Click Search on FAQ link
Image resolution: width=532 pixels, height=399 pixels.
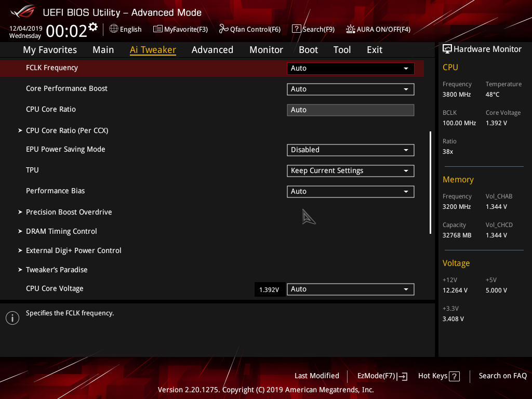point(502,376)
